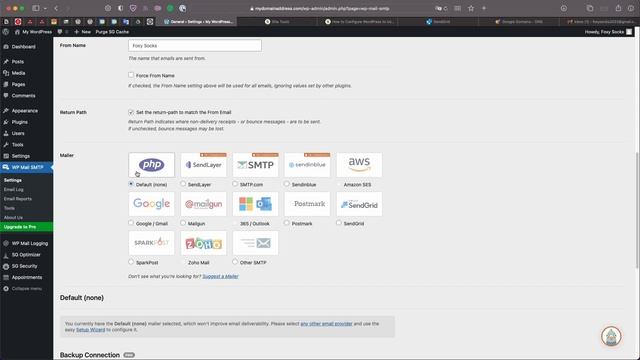Select the Default (none) PHP mailer logo
Image resolution: width=640 pixels, height=360 pixels.
pos(151,165)
